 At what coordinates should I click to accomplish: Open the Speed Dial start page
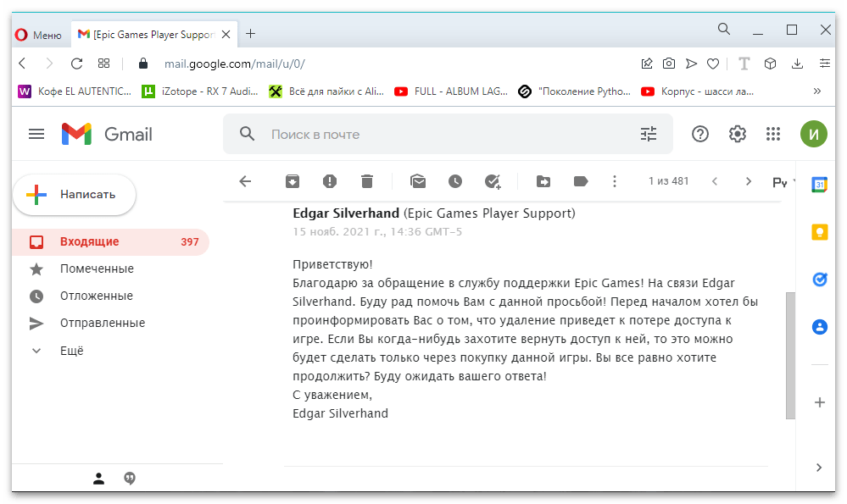(103, 64)
